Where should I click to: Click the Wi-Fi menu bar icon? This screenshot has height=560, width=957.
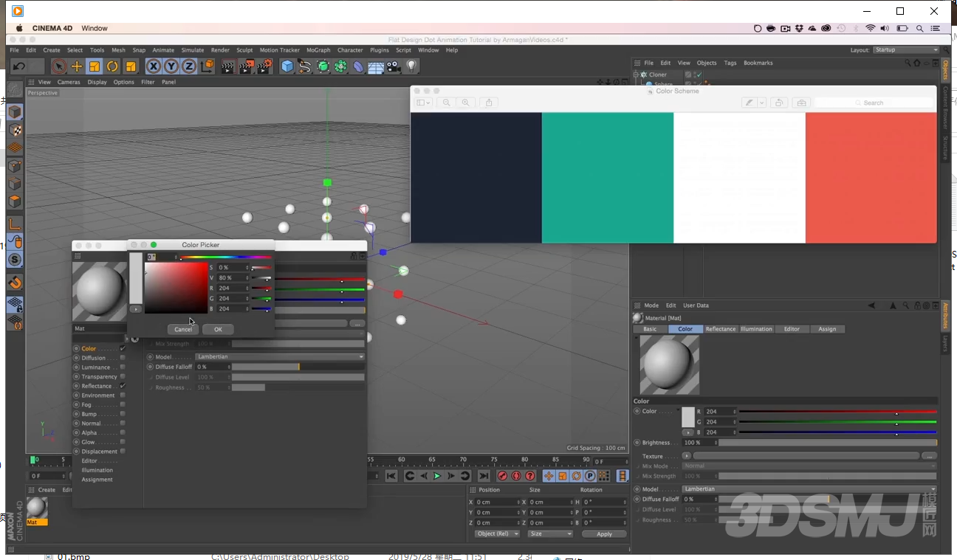[871, 28]
